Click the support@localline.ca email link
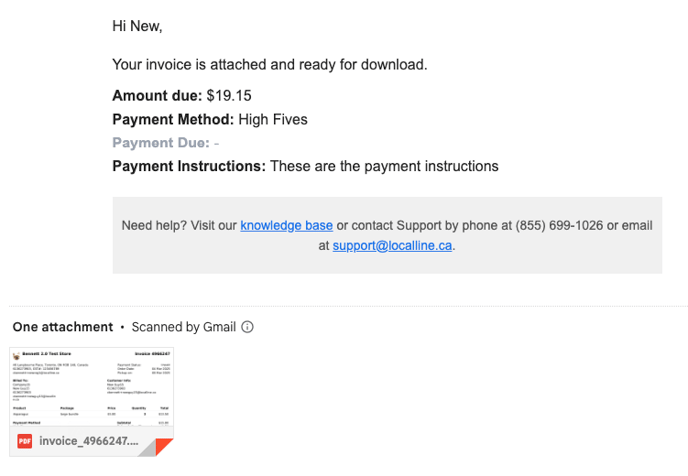This screenshot has height=476, width=688. click(x=392, y=246)
